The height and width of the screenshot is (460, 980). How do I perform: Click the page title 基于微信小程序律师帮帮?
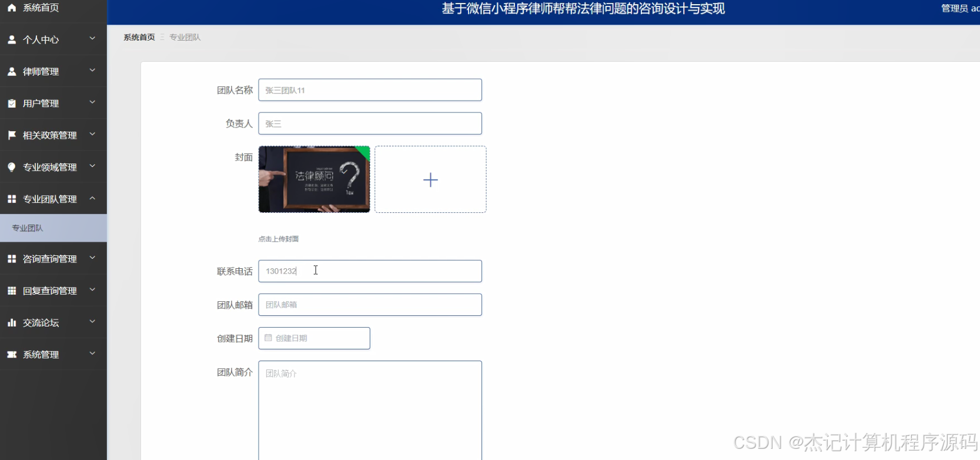(x=583, y=9)
